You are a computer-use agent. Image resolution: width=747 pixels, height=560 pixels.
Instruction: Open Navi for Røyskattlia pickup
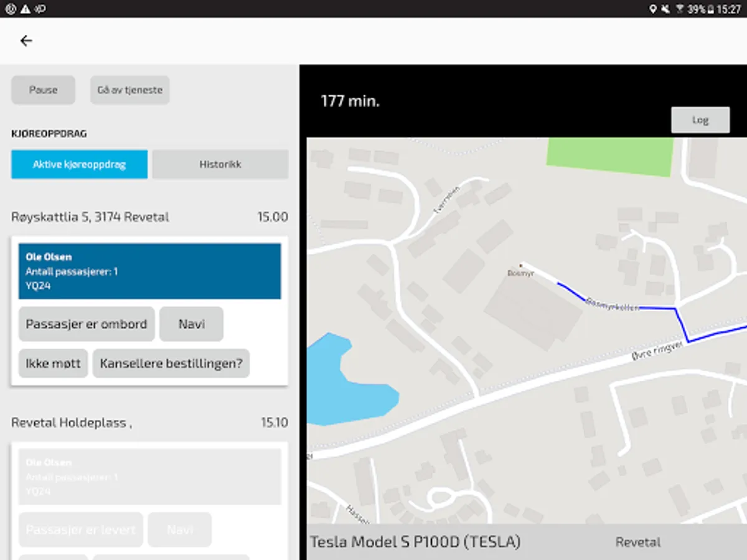pos(191,324)
